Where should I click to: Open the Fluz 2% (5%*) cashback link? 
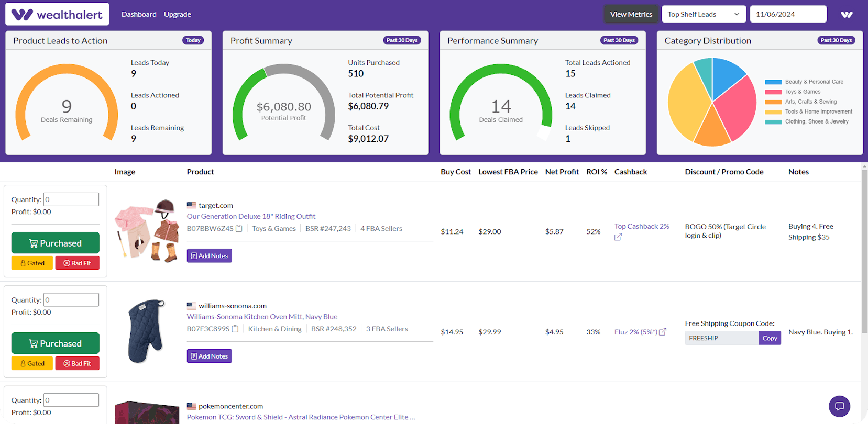pos(636,332)
